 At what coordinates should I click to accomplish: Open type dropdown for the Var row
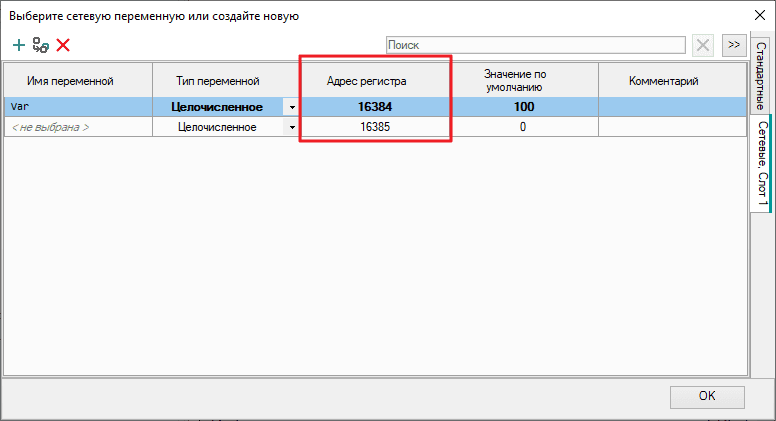pyautogui.click(x=292, y=107)
